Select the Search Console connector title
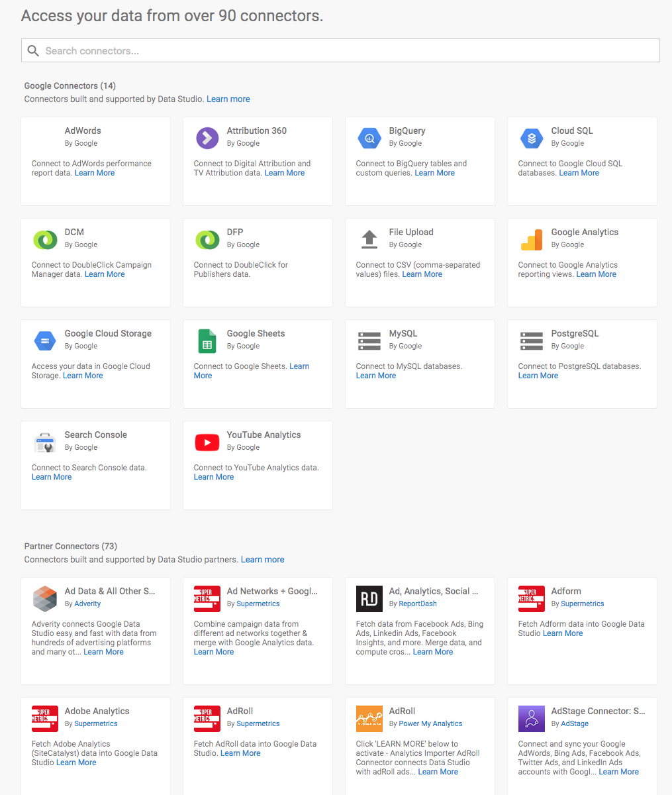672x795 pixels. point(96,435)
